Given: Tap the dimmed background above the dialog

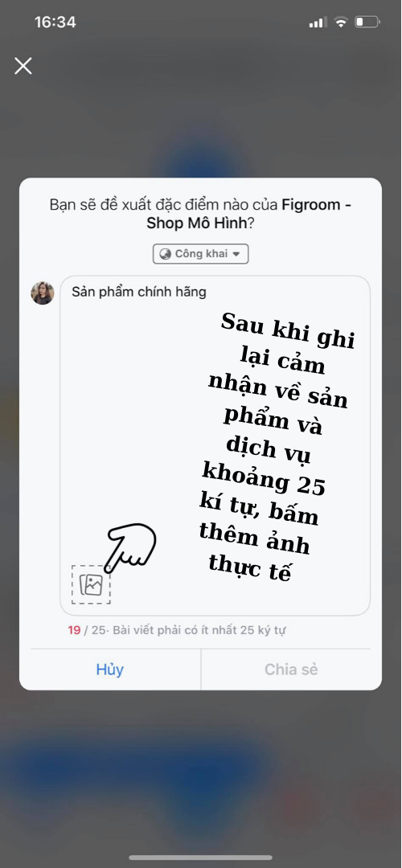Looking at the screenshot, I should [x=201, y=122].
